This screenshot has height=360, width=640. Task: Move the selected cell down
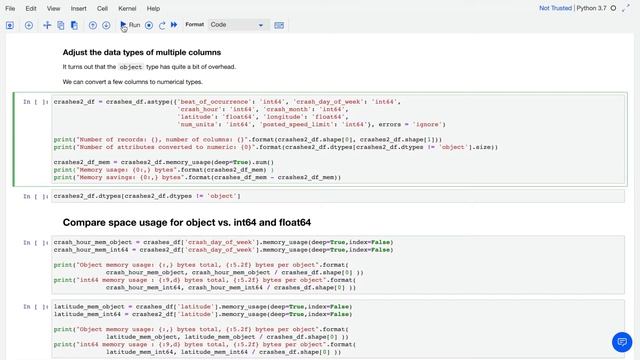(106, 25)
